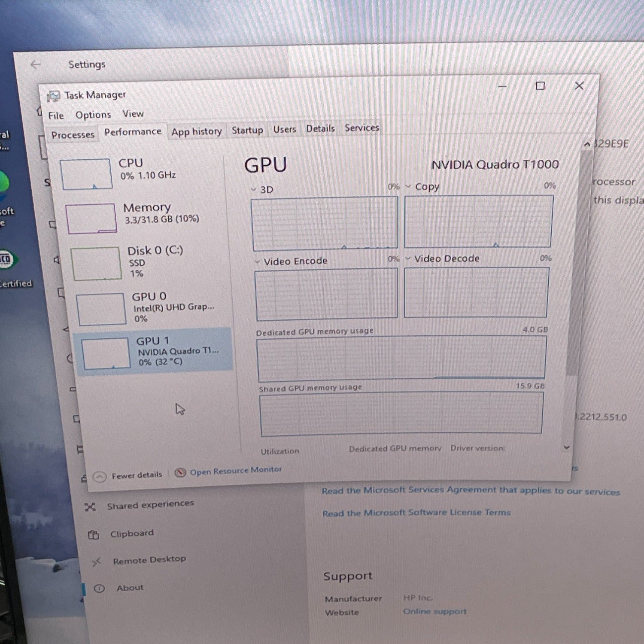Open the Copy graph engine dropdown
The height and width of the screenshot is (644, 644).
pos(408,187)
